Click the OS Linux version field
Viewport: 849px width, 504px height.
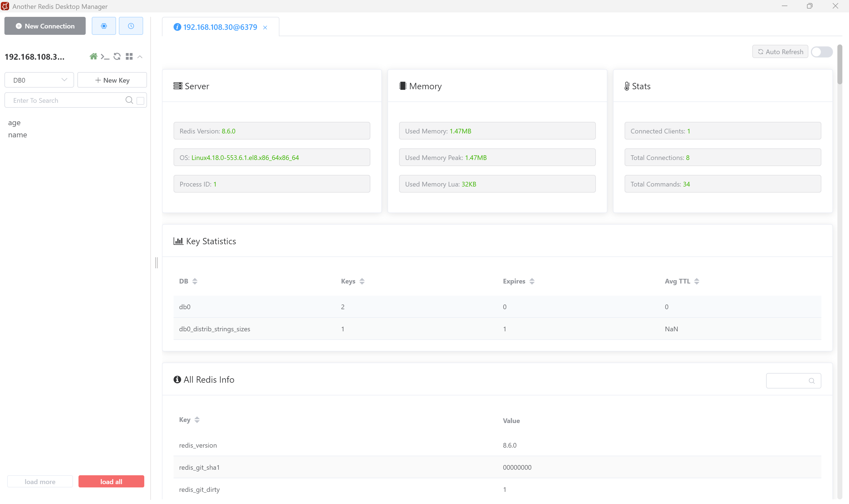tap(272, 158)
